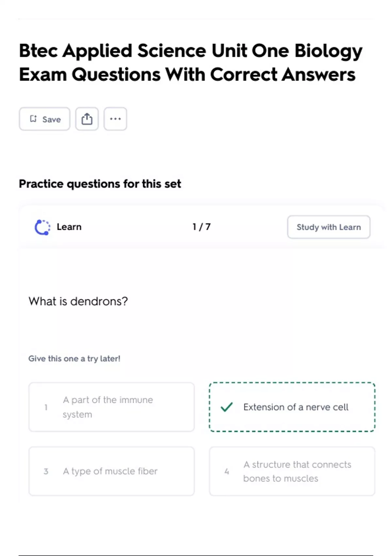Click the number 1 badge on first answer
Viewport: 392px width, 556px height.
click(46, 408)
